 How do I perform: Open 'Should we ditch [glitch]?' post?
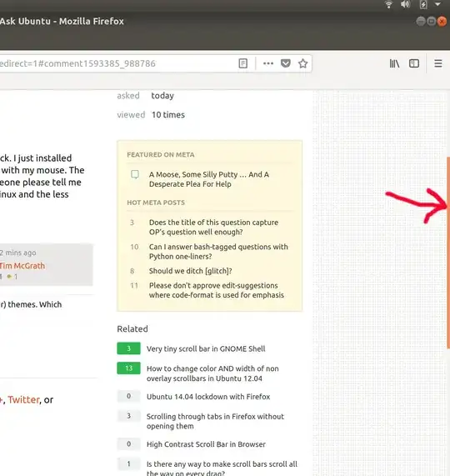(190, 271)
